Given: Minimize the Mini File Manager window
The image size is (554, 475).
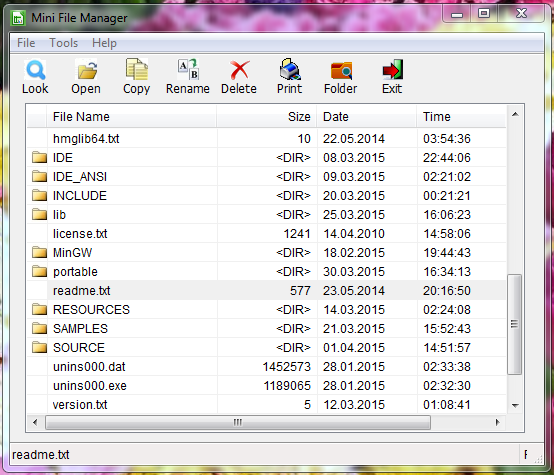Looking at the screenshot, I should click(x=457, y=14).
